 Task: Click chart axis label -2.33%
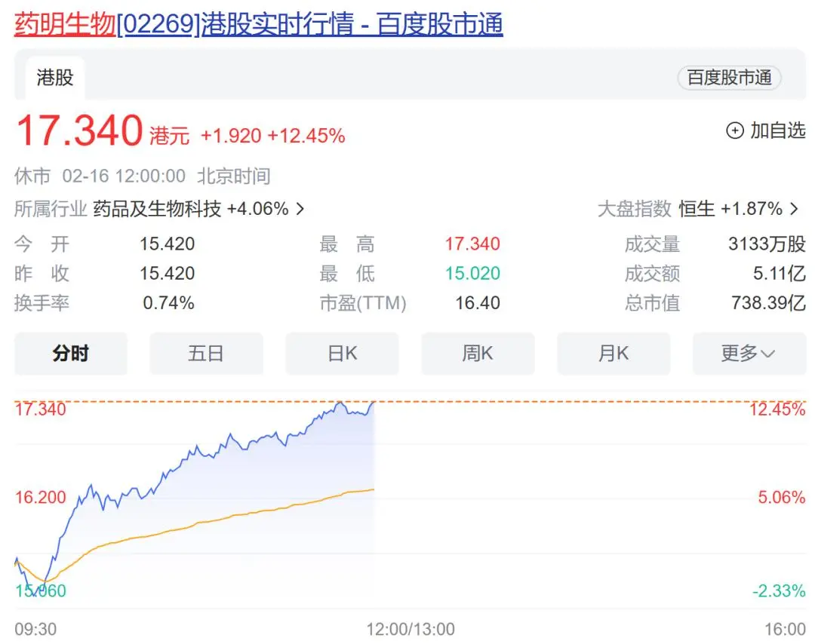click(x=779, y=590)
